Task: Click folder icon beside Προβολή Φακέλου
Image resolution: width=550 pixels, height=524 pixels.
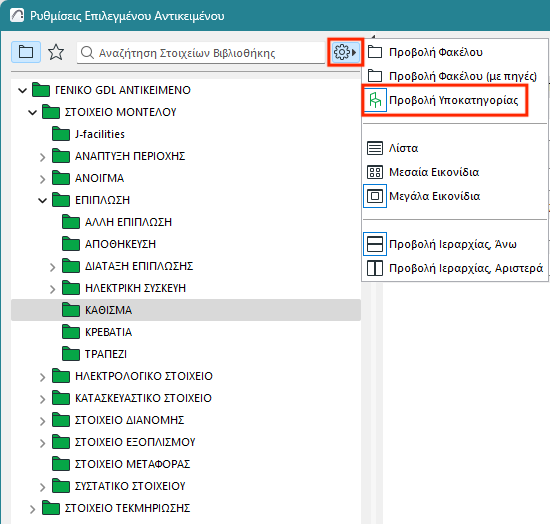Action: [375, 52]
